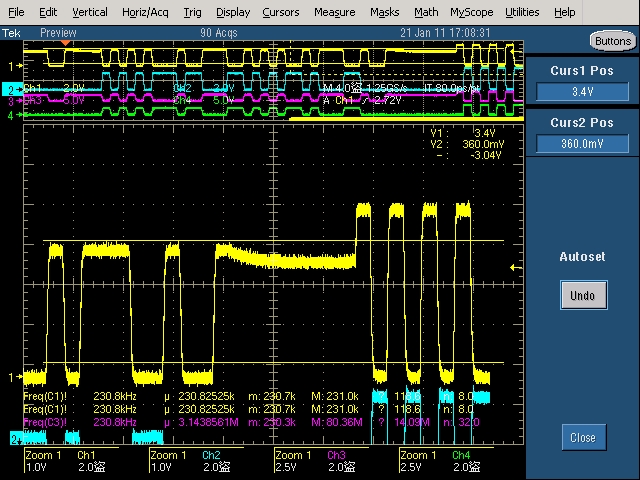Viewport: 640px width, 480px height.
Task: Click the Freq(C3) measurement row
Action: 251,422
